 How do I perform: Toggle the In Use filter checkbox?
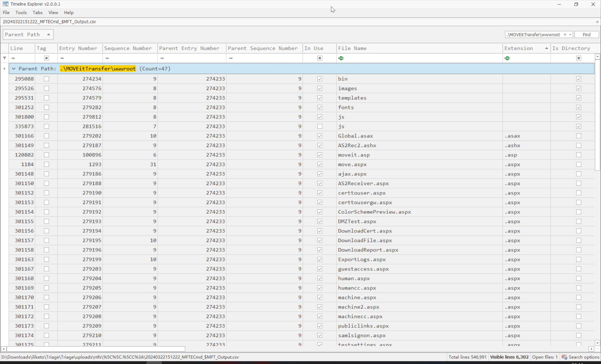click(x=320, y=58)
